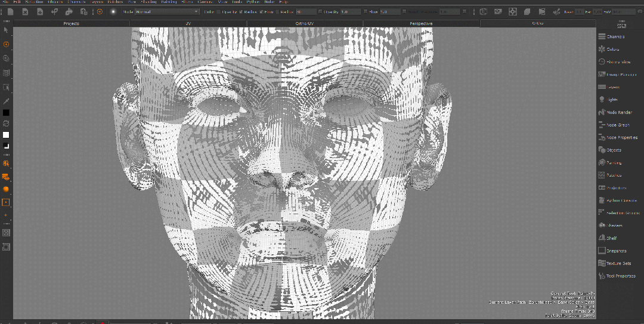Screen dimensions: 644x324
Task: Select the orange Paint tool icon in top toolbar
Action: point(100,12)
